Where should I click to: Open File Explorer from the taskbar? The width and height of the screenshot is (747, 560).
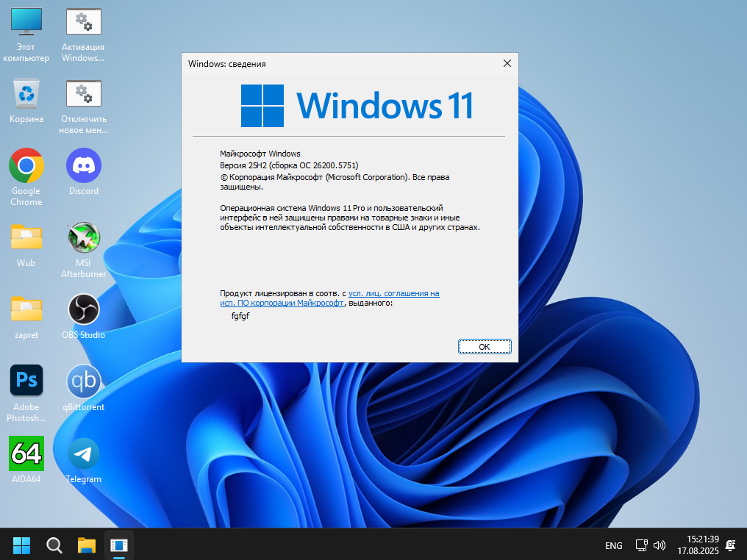click(x=87, y=545)
